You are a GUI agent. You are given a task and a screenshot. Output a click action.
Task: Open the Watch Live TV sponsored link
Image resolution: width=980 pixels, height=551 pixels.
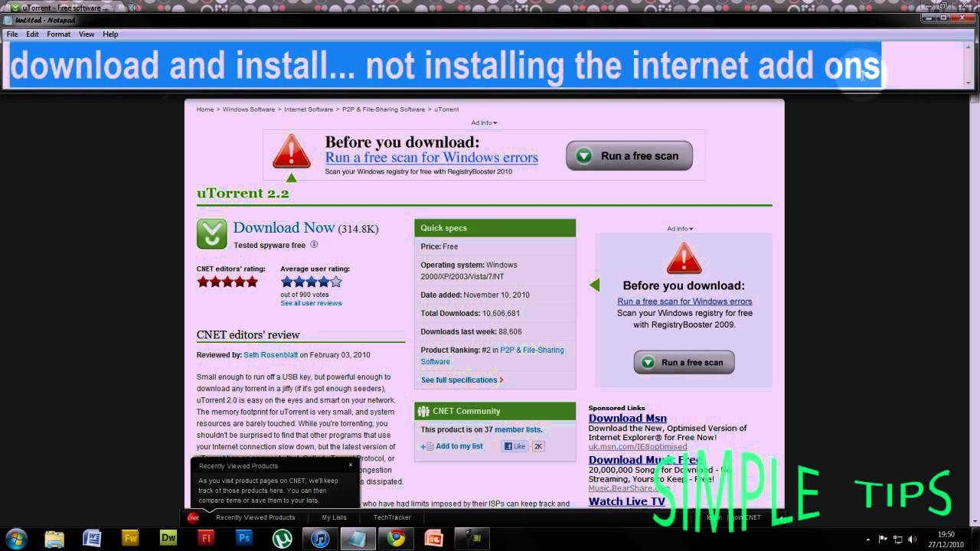pyautogui.click(x=626, y=501)
